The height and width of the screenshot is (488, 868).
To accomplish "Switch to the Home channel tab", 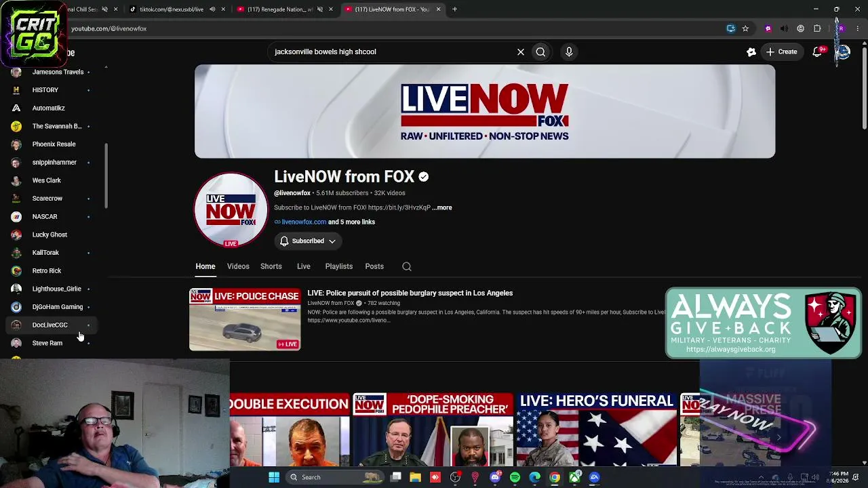I will 205,266.
